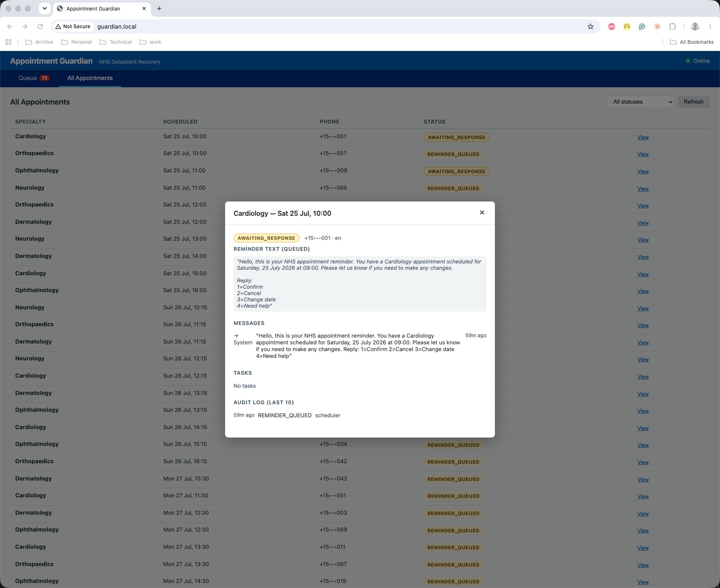View the Orthopaedics Sat 25 Jul 12:00 appointment
This screenshot has width=720, height=588.
click(x=643, y=206)
